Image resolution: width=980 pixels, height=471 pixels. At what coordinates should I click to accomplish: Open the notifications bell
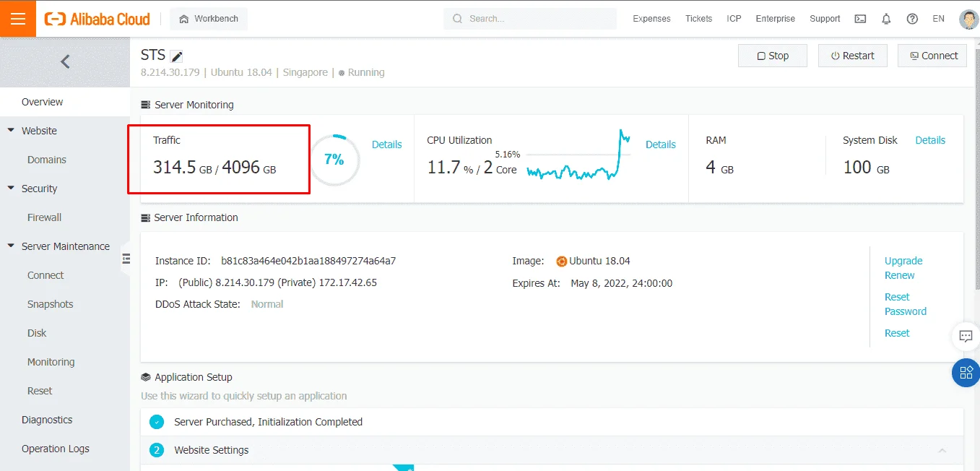[886, 19]
